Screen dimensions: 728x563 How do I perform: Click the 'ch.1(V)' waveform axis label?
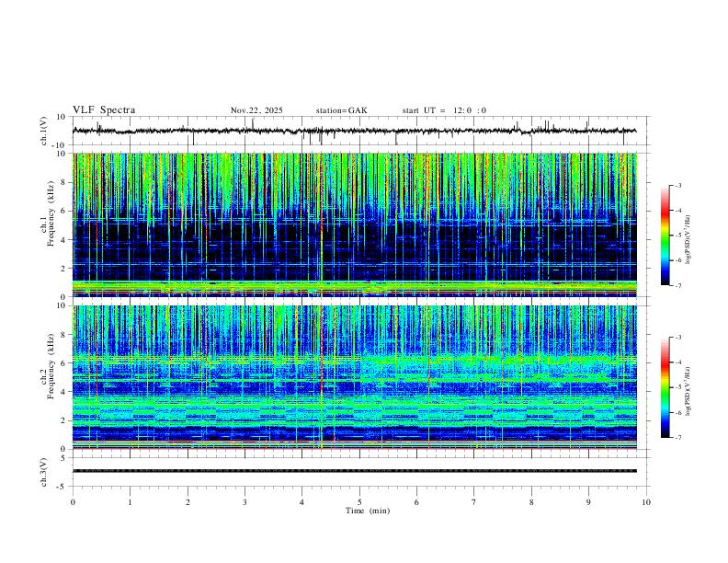(44, 131)
